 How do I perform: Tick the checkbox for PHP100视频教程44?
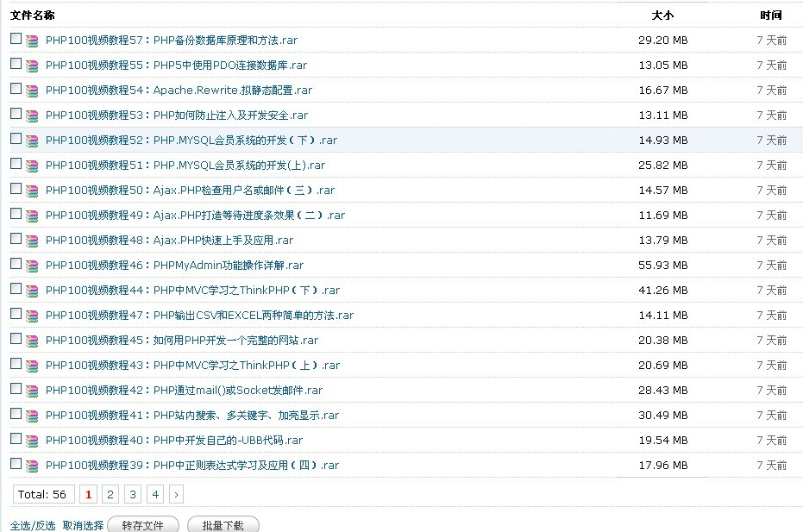click(x=16, y=288)
